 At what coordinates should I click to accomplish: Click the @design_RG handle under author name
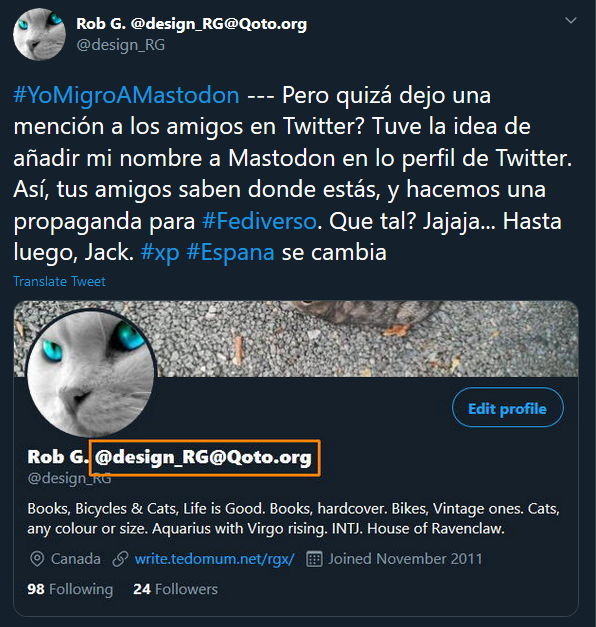[120, 45]
